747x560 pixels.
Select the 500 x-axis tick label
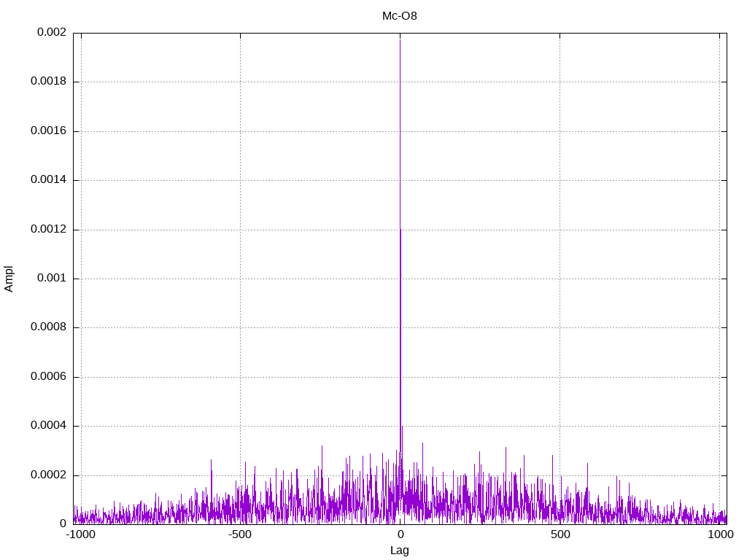(560, 534)
